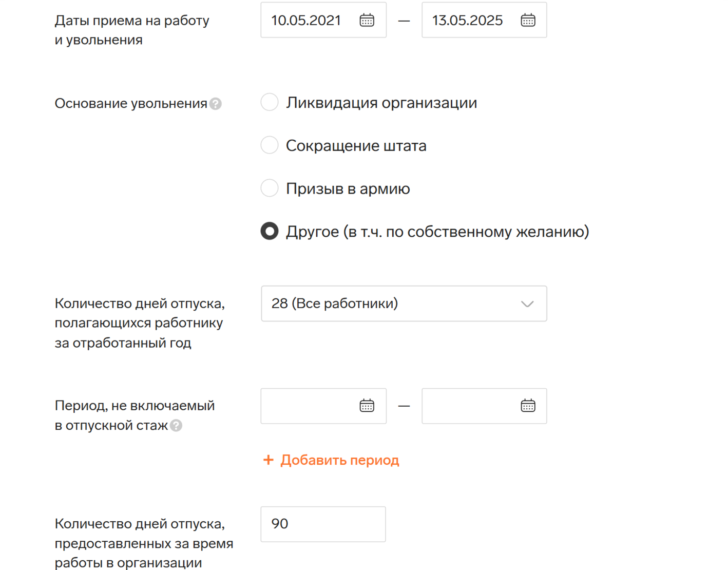Click the dismissal date field 13.05.2025
The image size is (728, 570).
click(484, 20)
